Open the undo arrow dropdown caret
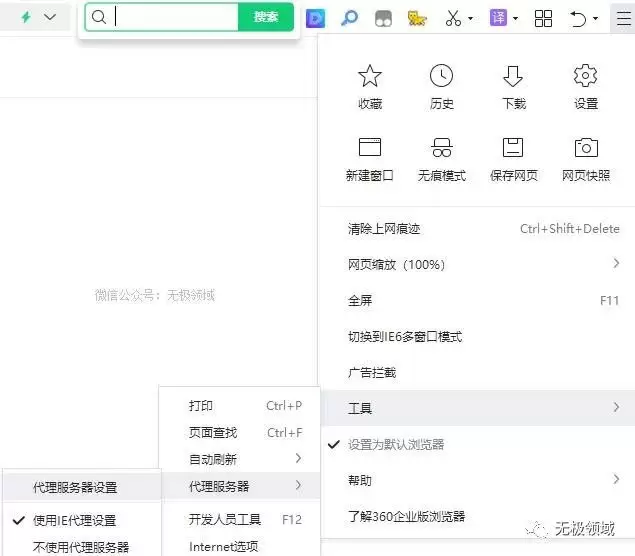This screenshot has height=556, width=635. (x=595, y=18)
